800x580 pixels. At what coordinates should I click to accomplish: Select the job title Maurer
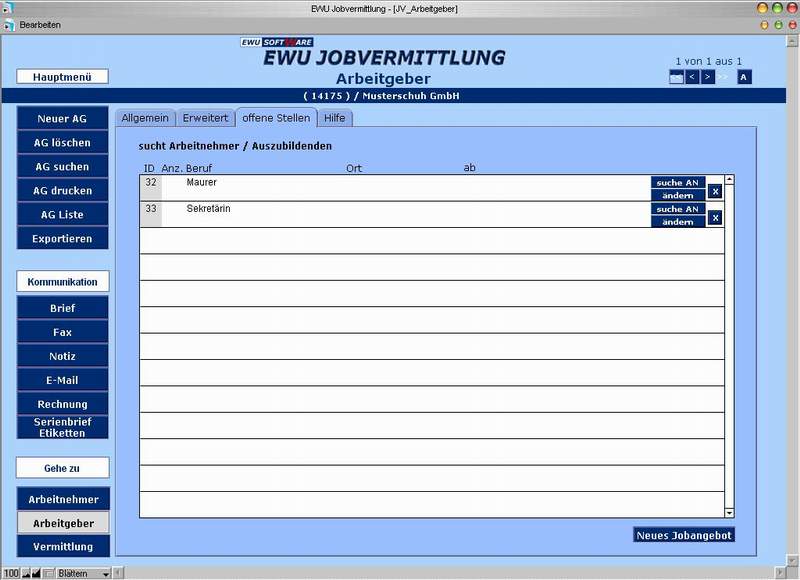click(x=202, y=182)
